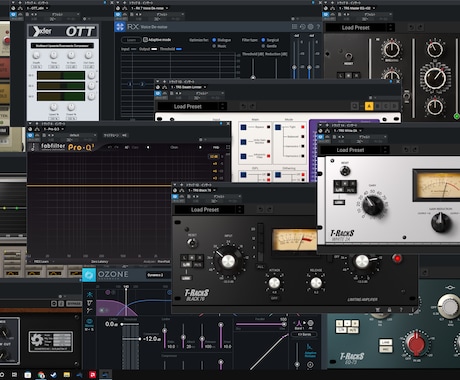Select Surgical filter type in RX De-noise
460x380 pixels.
pos(263,40)
